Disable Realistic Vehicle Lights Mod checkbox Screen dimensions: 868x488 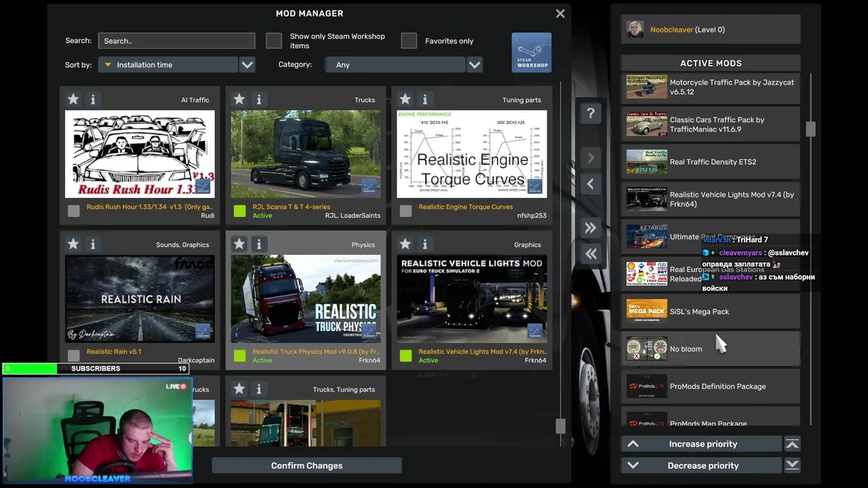point(406,355)
